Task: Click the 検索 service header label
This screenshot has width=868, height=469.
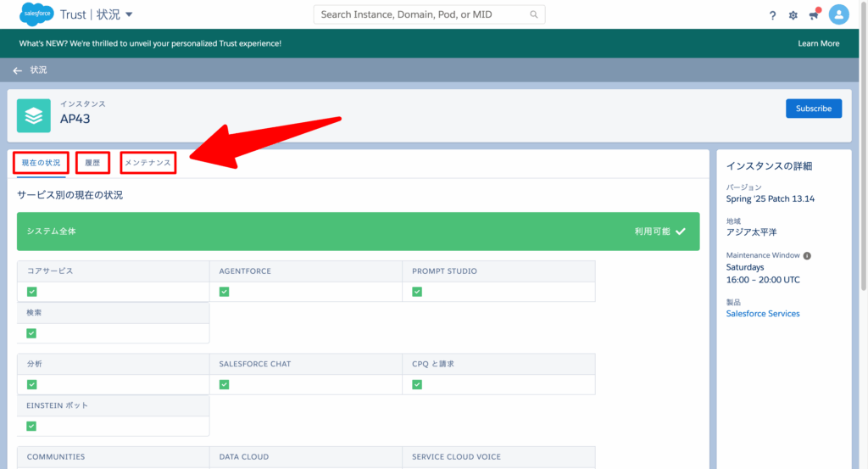Action: [34, 313]
